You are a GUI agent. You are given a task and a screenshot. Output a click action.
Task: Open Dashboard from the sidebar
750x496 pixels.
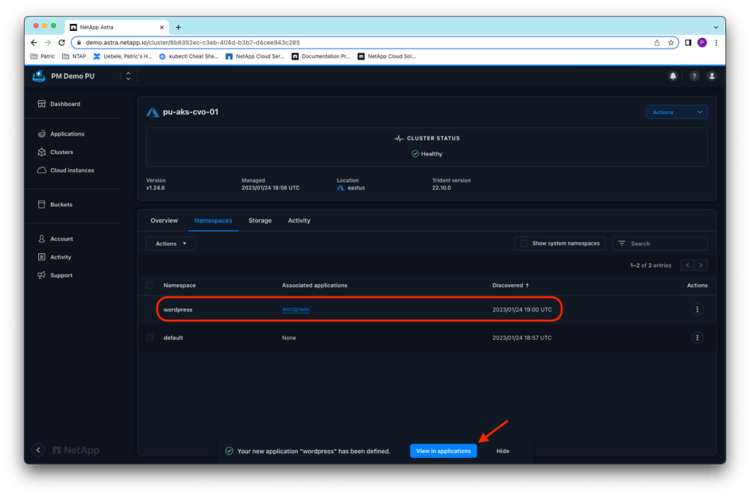pyautogui.click(x=64, y=104)
